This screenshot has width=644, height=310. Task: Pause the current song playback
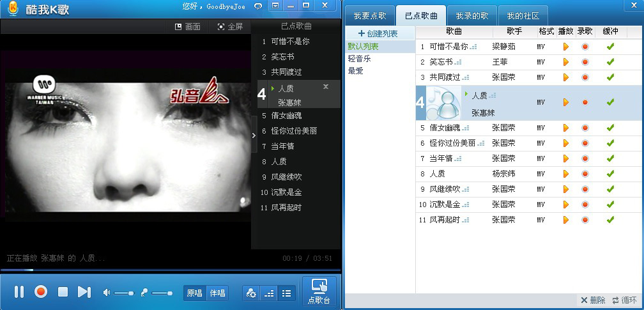(19, 292)
